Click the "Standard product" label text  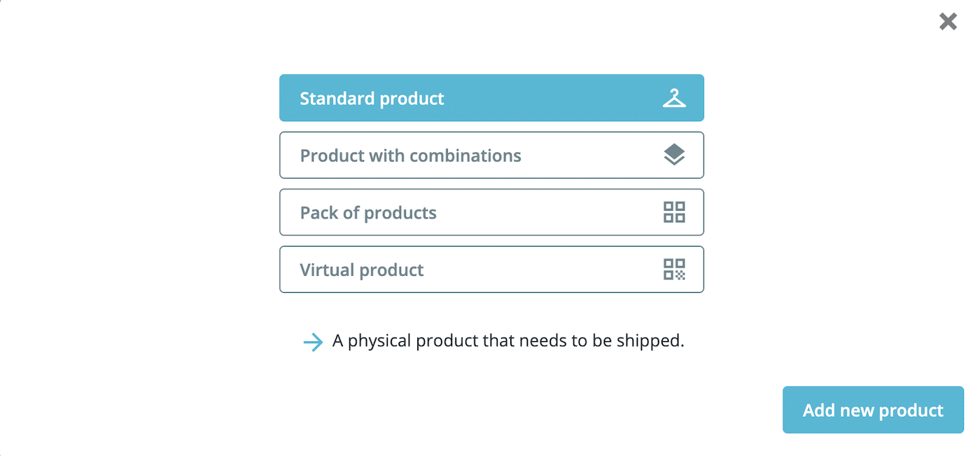(x=372, y=98)
